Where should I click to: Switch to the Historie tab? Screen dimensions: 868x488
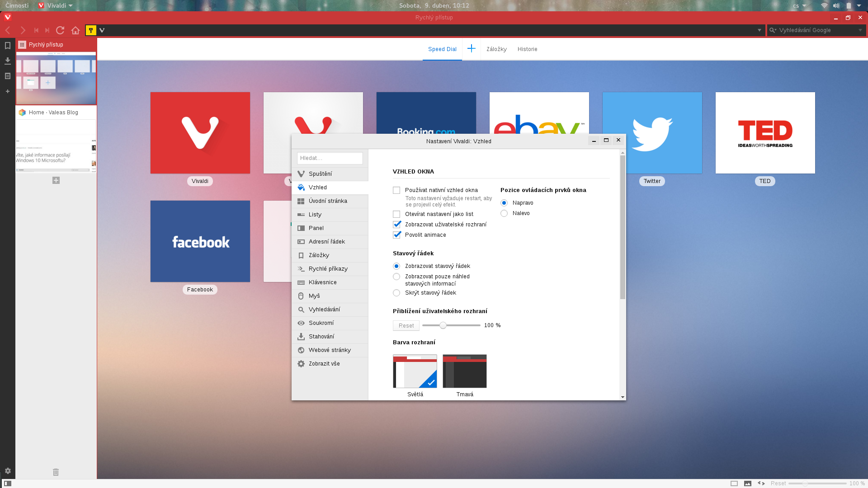point(527,49)
